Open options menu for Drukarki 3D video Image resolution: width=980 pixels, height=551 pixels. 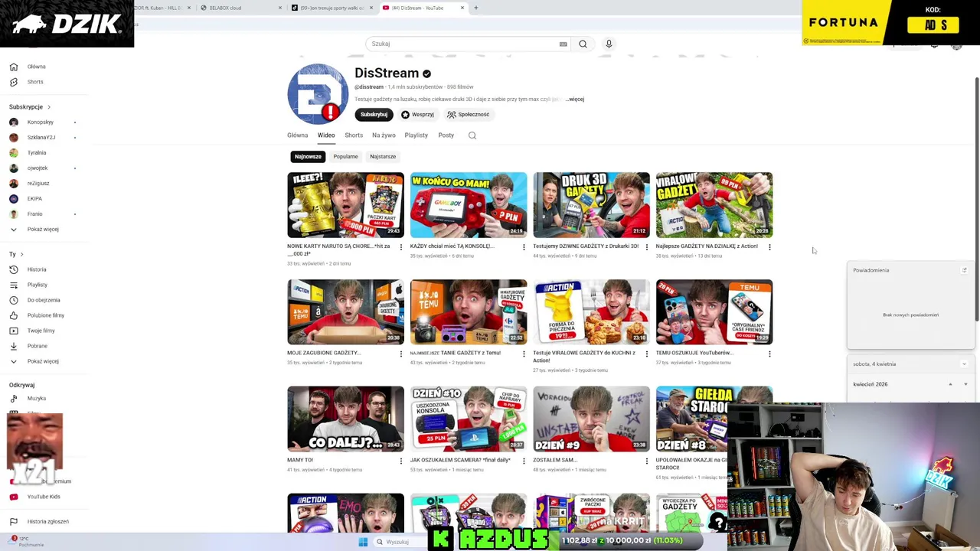pos(647,247)
